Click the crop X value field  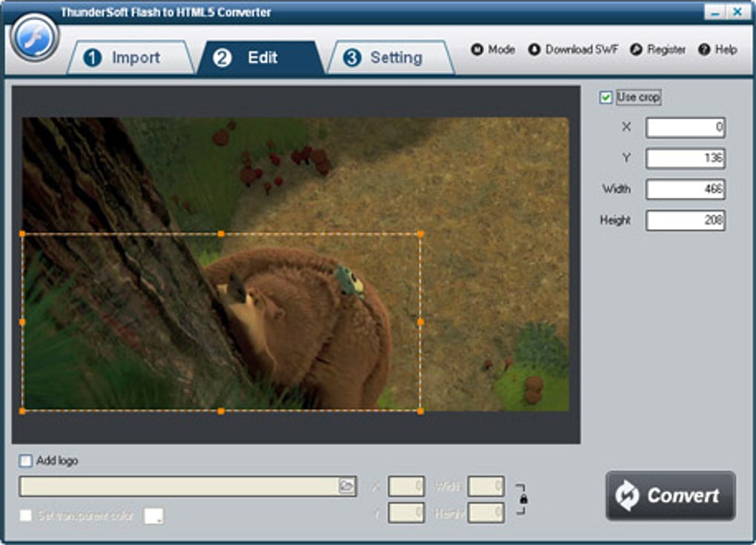point(685,128)
